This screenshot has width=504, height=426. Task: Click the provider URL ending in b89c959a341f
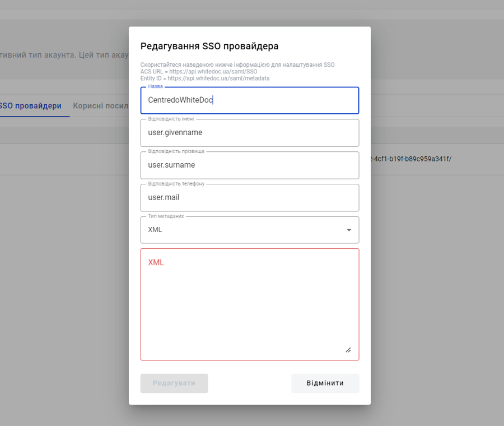(410, 159)
